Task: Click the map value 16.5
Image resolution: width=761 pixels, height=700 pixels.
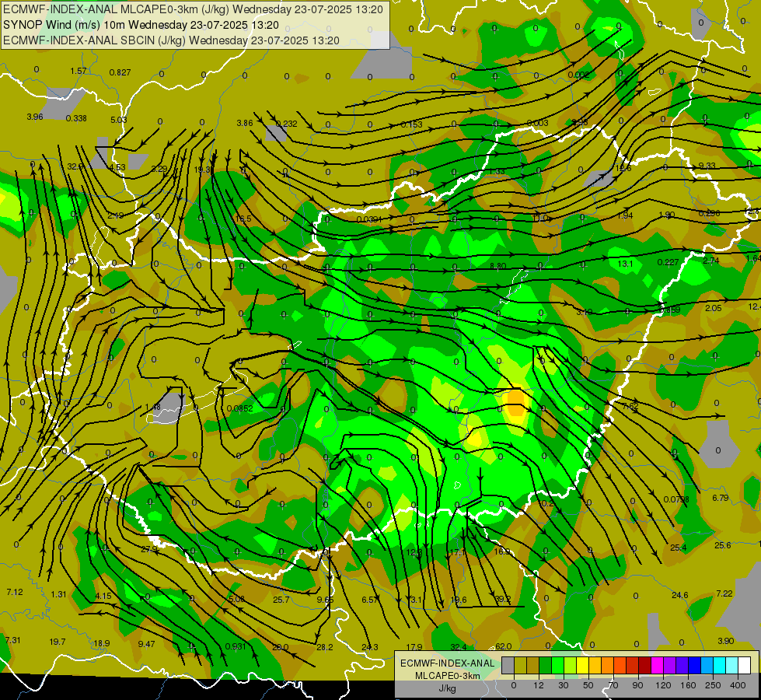Action: (243, 219)
